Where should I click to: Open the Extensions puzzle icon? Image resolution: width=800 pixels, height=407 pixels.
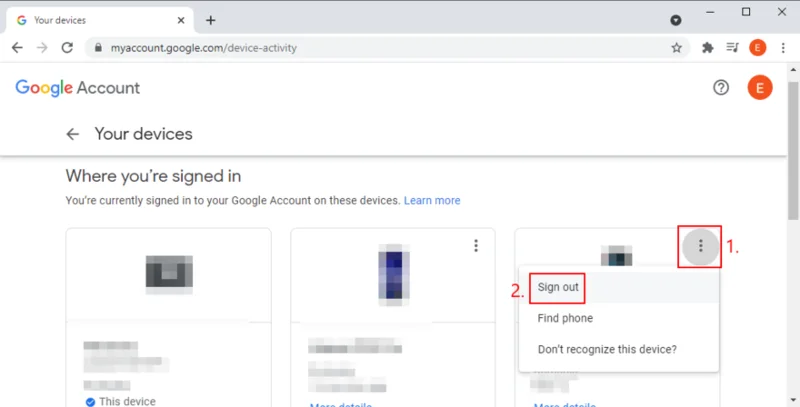pyautogui.click(x=708, y=48)
